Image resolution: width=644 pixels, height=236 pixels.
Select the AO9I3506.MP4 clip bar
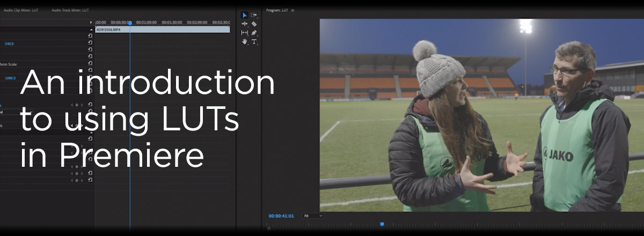[x=161, y=30]
